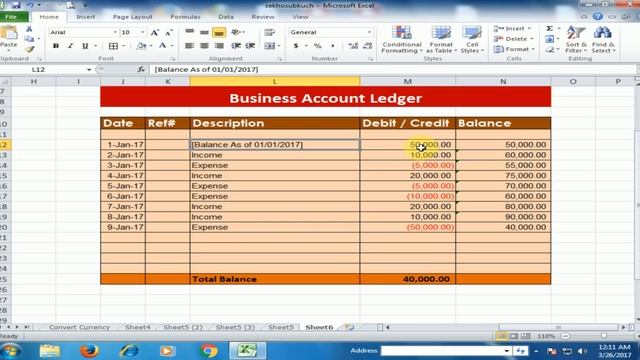Image resolution: width=640 pixels, height=360 pixels.
Task: Click Decrease Indent icon
Action: [236, 46]
